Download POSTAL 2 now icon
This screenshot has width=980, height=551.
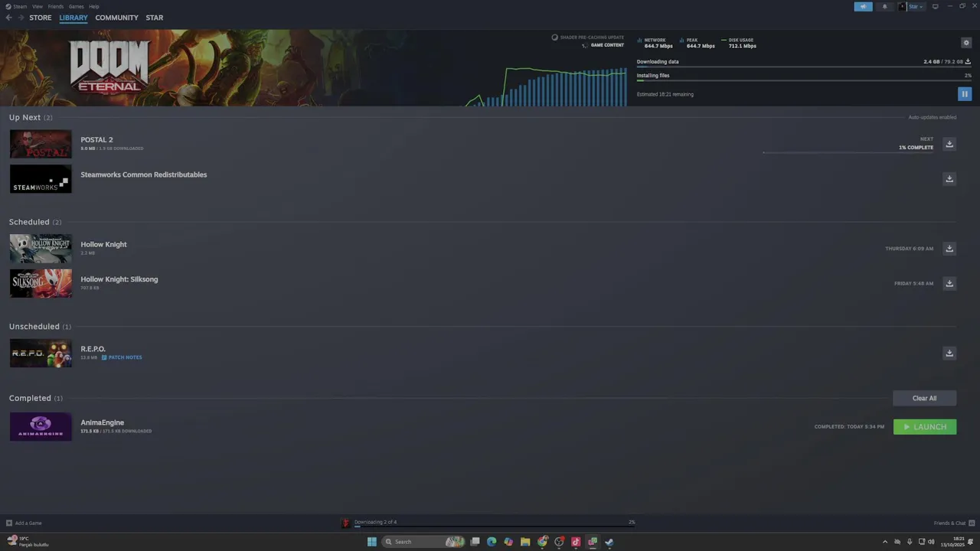(x=949, y=144)
